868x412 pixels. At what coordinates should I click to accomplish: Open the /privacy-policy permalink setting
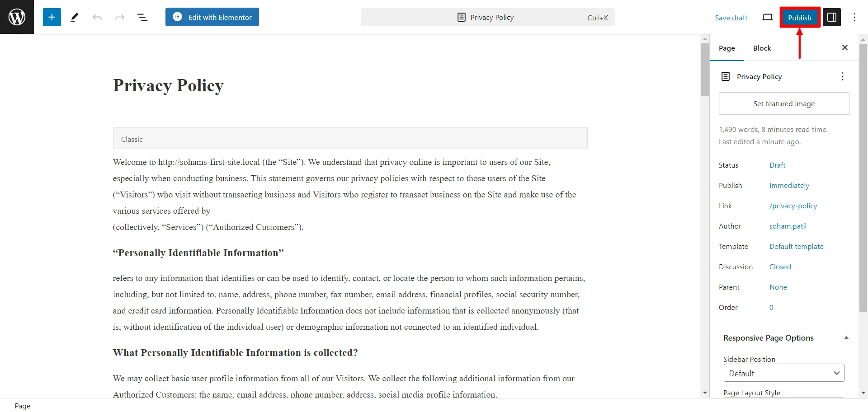pyautogui.click(x=793, y=206)
